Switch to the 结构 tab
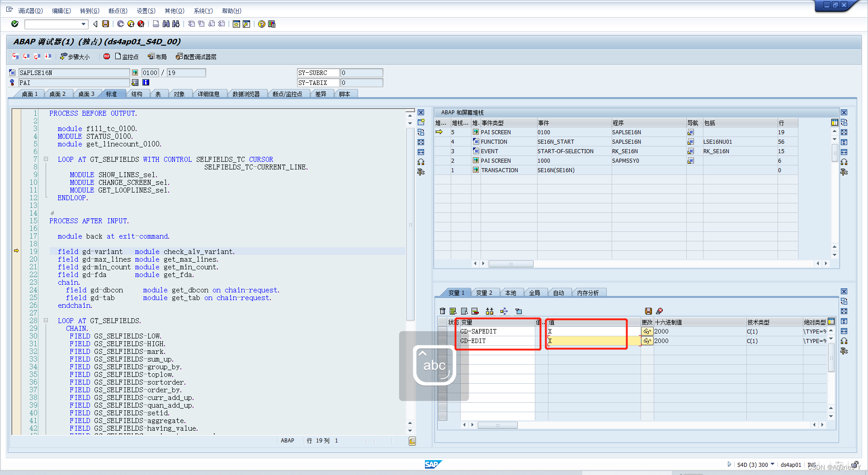 point(137,94)
